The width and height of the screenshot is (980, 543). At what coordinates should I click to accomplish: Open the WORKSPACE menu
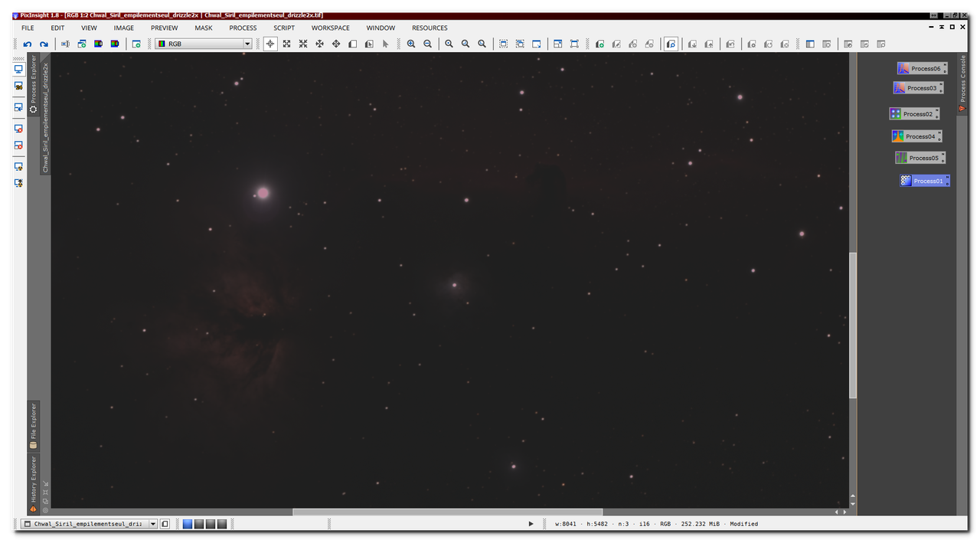point(331,28)
